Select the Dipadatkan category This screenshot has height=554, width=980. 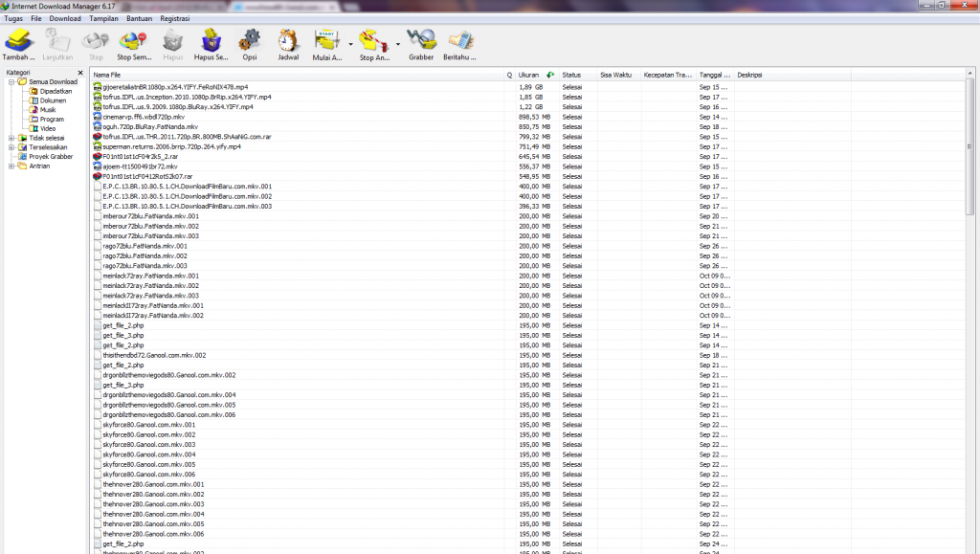pos(56,91)
